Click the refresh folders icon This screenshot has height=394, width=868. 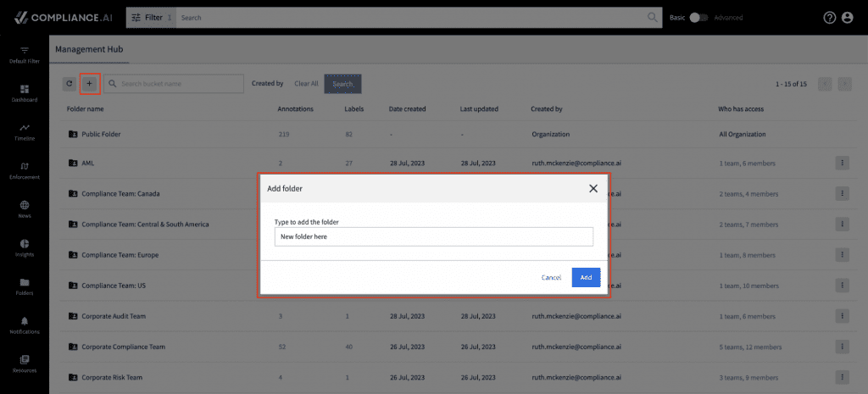coord(70,84)
